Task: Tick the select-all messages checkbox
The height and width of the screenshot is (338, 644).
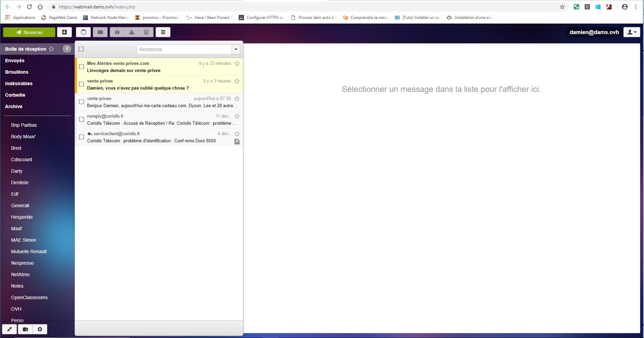Action: coord(81,49)
